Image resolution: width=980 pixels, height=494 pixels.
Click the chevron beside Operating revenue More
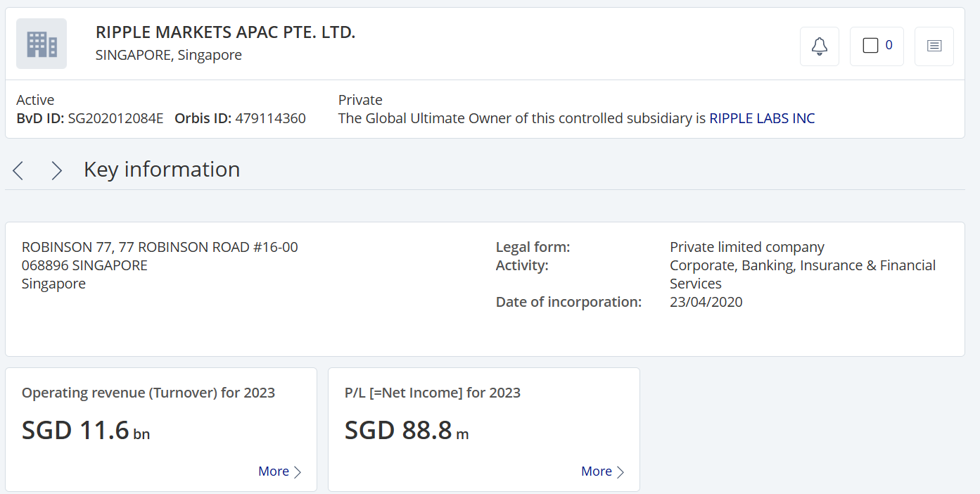298,472
